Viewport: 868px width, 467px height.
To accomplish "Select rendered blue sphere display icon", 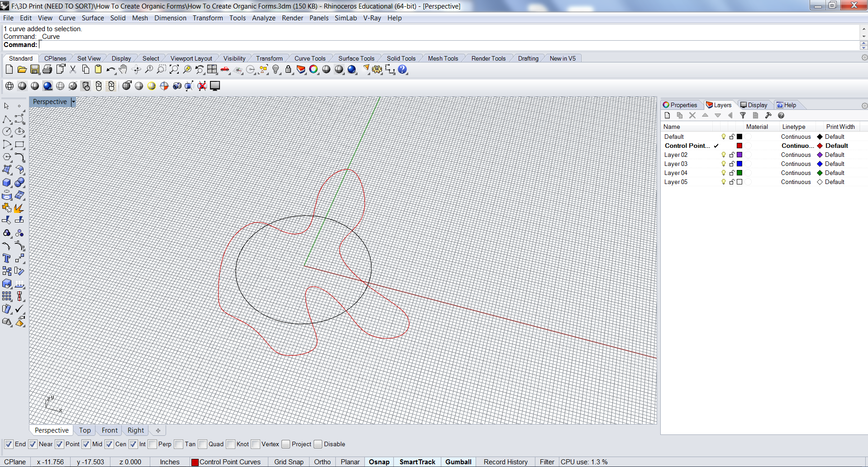I will pyautogui.click(x=48, y=86).
